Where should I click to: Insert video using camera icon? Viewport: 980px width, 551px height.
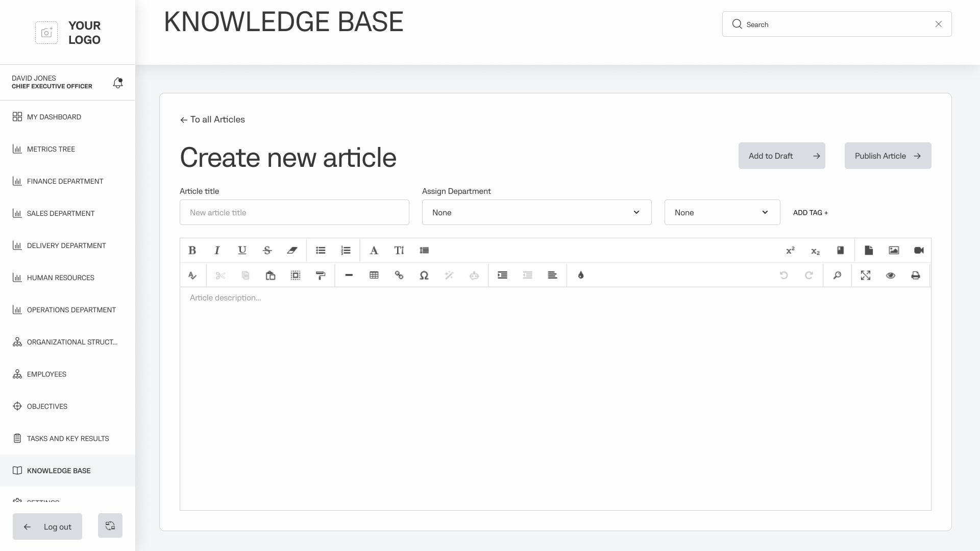pyautogui.click(x=919, y=251)
